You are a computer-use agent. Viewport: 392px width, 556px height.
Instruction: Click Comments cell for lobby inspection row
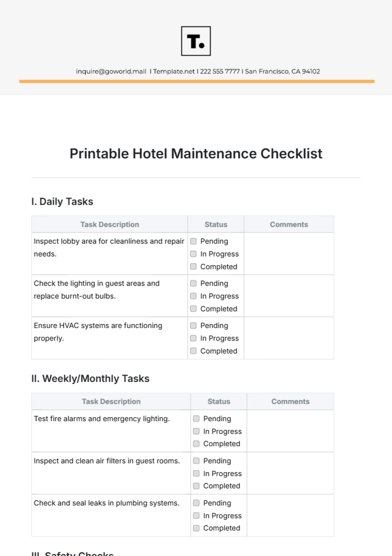click(289, 254)
